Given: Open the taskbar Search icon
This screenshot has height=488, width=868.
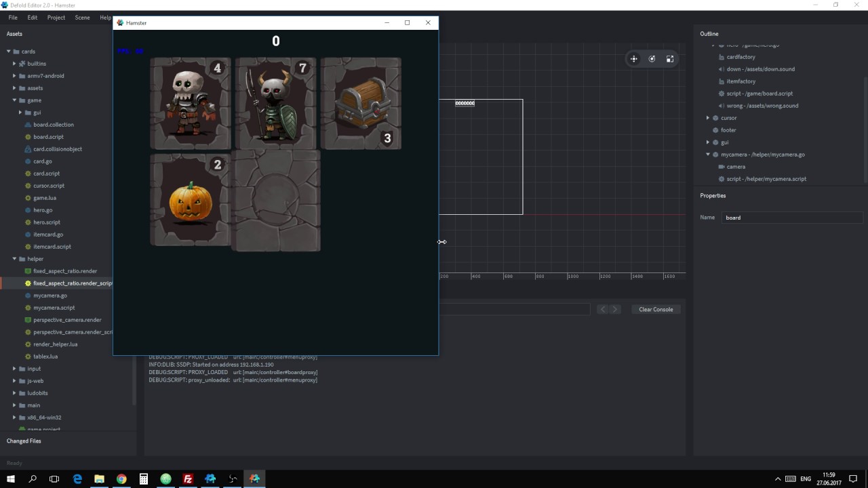Looking at the screenshot, I should coord(33,479).
